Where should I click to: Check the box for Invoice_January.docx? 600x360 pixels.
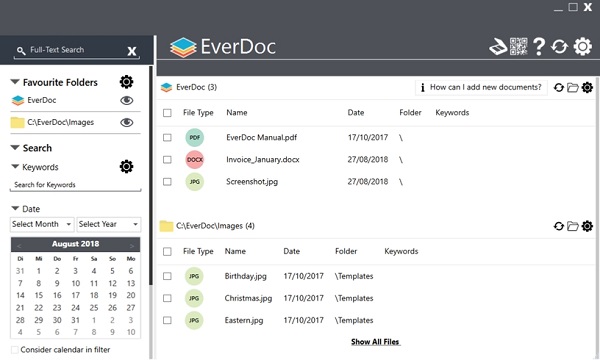click(167, 160)
